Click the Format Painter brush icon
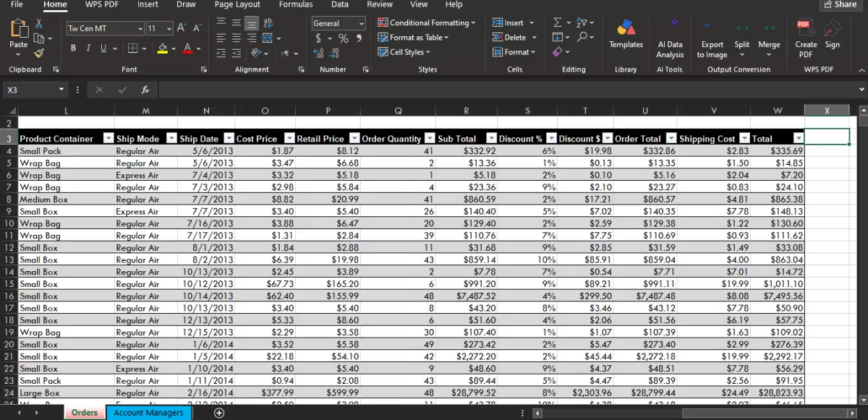Image resolution: width=868 pixels, height=420 pixels. pyautogui.click(x=38, y=52)
